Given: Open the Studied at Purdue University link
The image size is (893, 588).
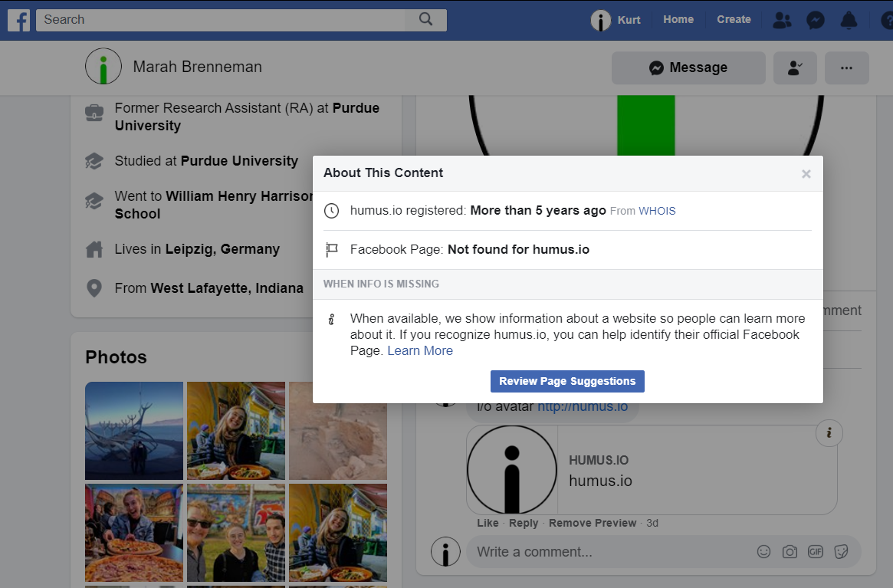Looking at the screenshot, I should click(x=239, y=161).
